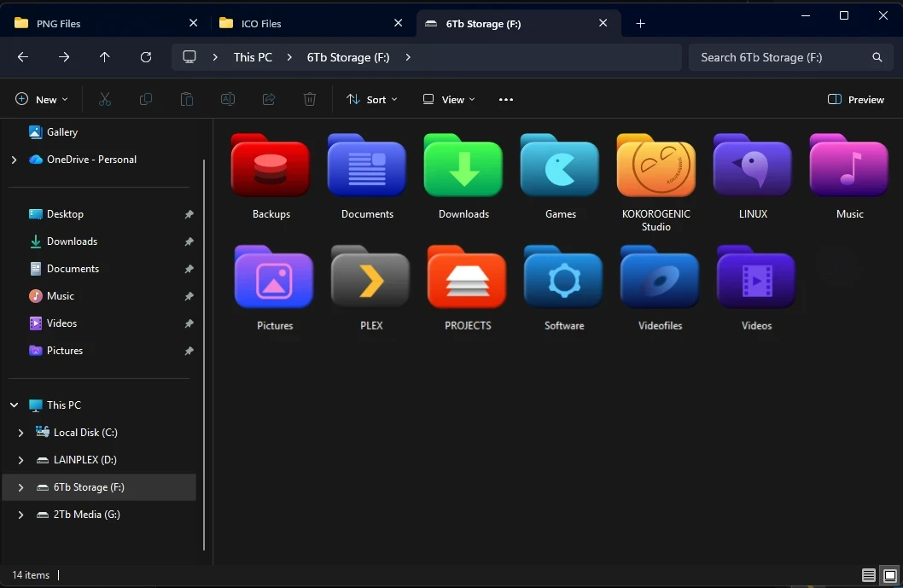Expand OneDrive - Personal tree node

pos(14,160)
